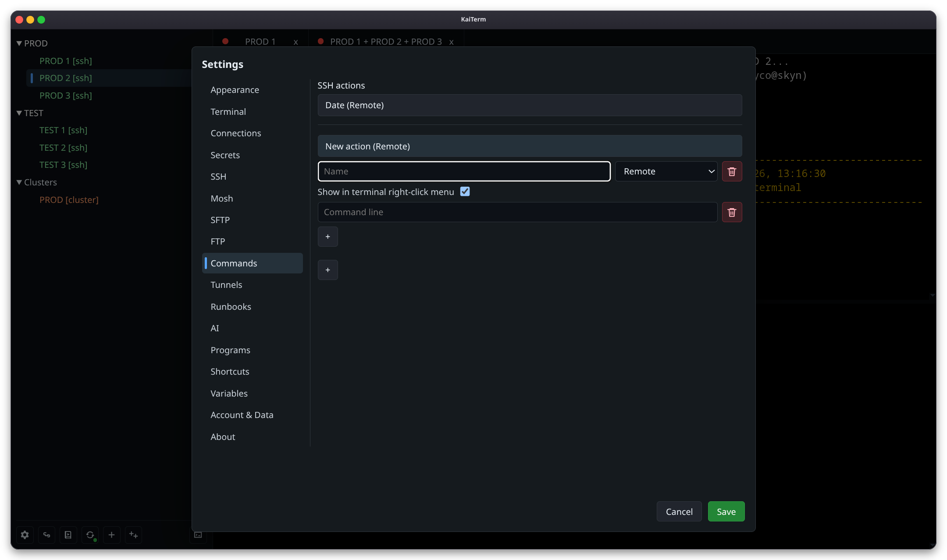Click the SSH actions heading text
Viewport: 947px width, 560px height.
coord(341,85)
